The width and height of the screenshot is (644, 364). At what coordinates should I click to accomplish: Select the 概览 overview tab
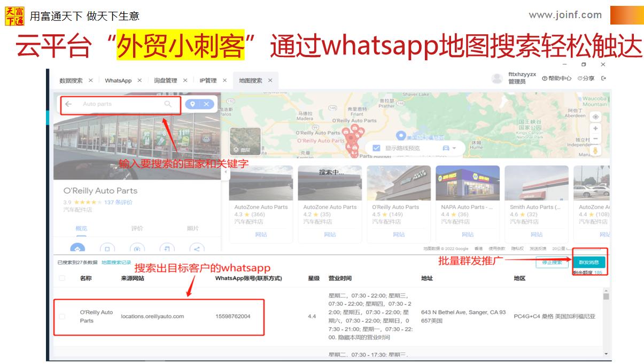[x=81, y=228]
